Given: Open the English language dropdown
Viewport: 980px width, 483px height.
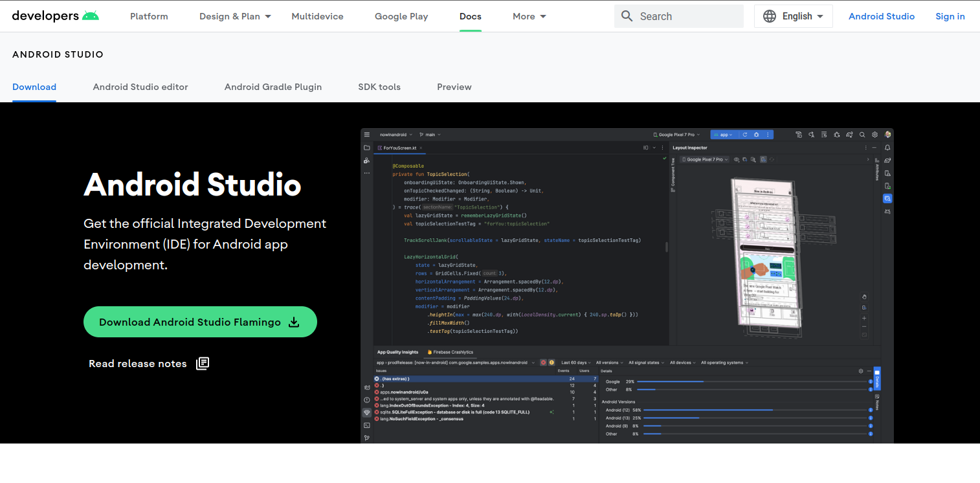Looking at the screenshot, I should tap(793, 16).
